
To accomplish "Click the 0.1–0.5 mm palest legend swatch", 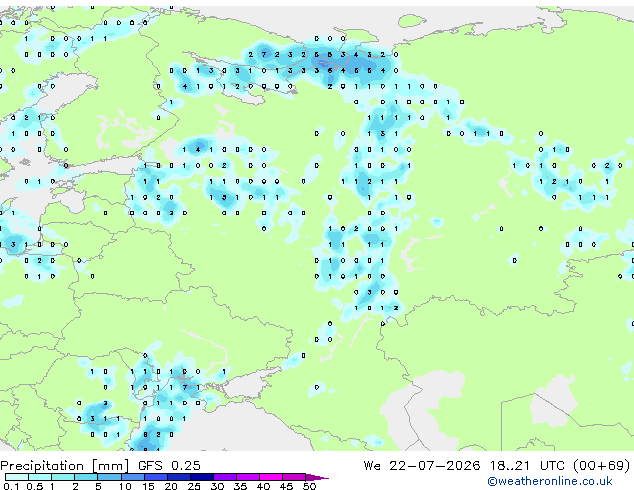I will coord(17,477).
